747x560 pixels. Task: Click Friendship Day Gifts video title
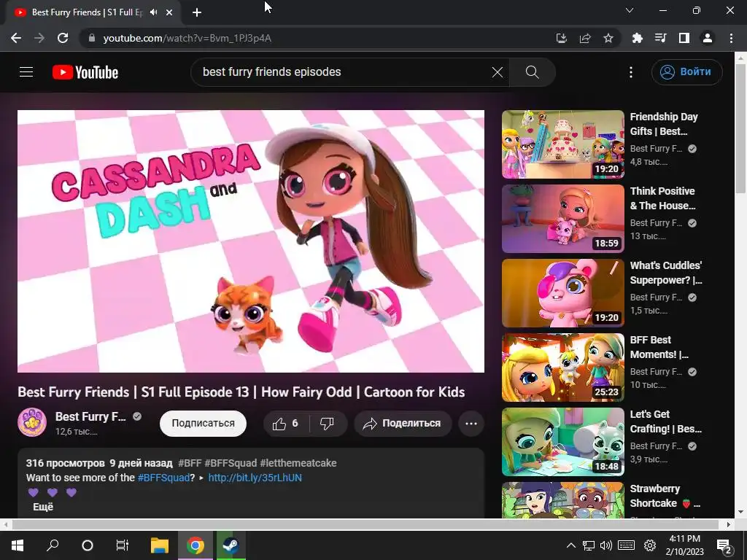[x=664, y=124]
